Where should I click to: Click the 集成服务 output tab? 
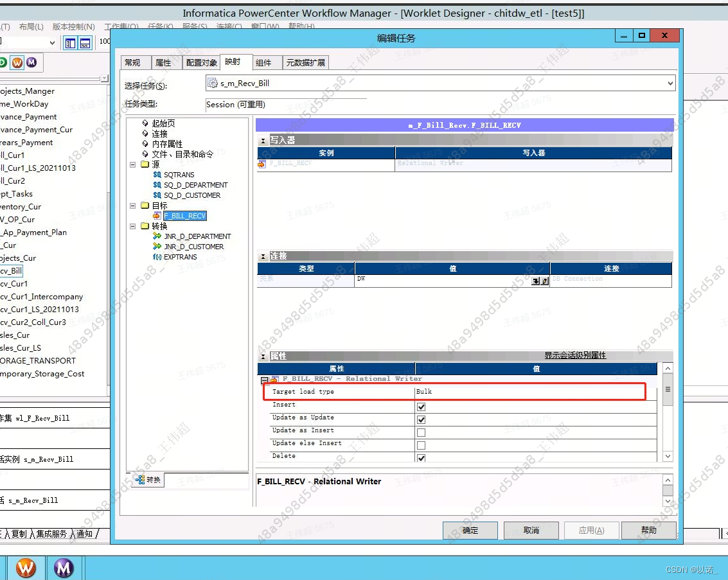click(x=51, y=534)
